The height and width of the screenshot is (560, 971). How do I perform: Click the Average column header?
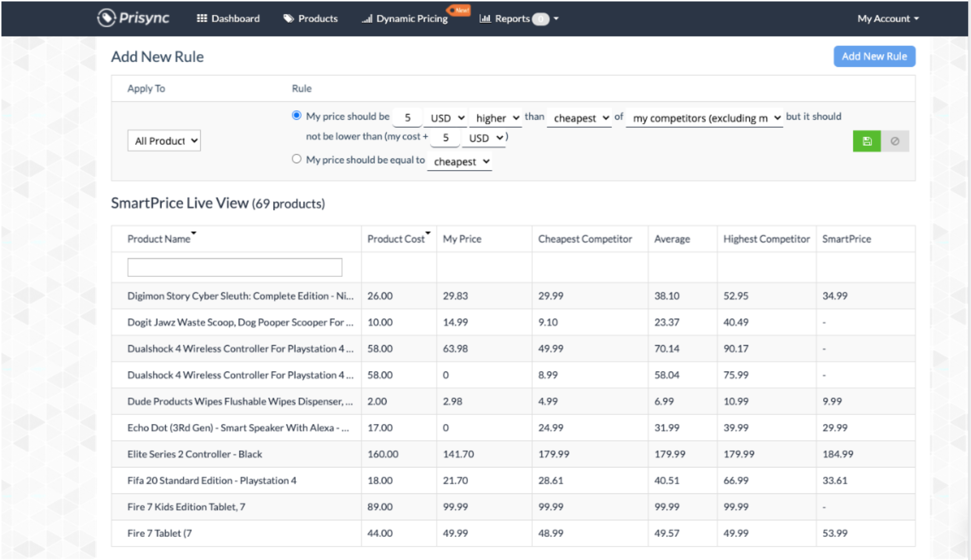click(672, 239)
